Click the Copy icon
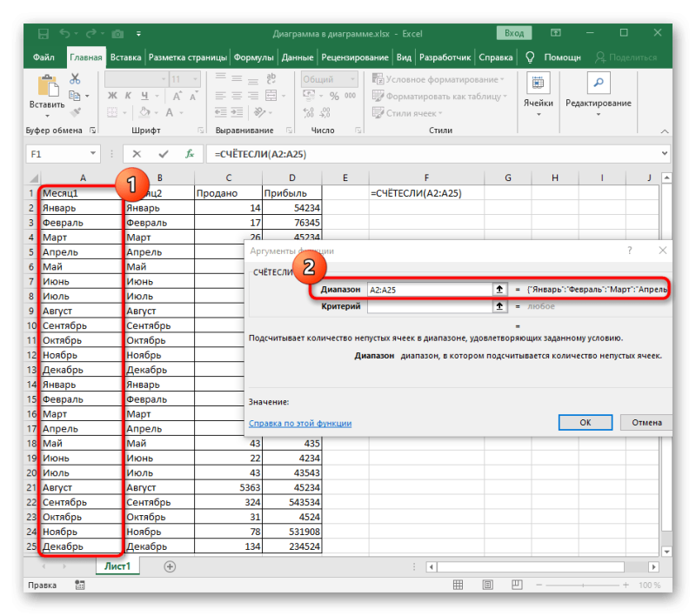The height and width of the screenshot is (616, 696). [x=75, y=96]
